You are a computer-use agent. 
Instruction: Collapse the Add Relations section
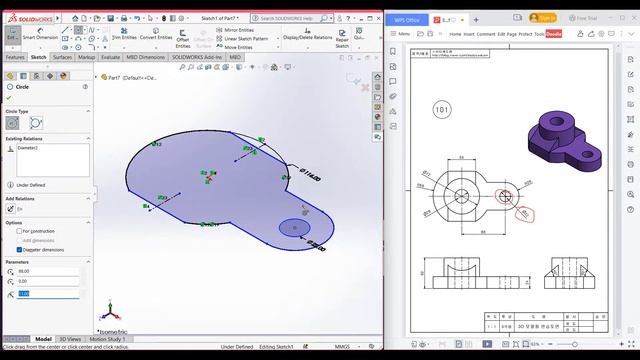(x=88, y=198)
